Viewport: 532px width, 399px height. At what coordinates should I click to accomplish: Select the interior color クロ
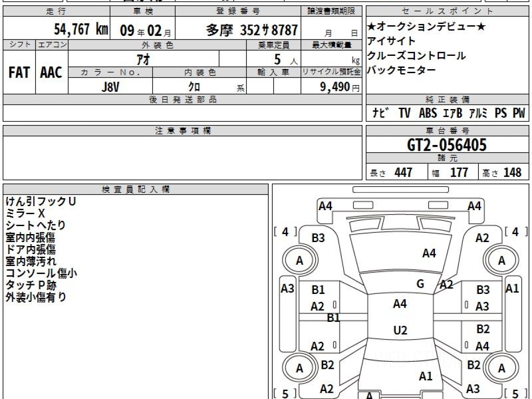[194, 87]
